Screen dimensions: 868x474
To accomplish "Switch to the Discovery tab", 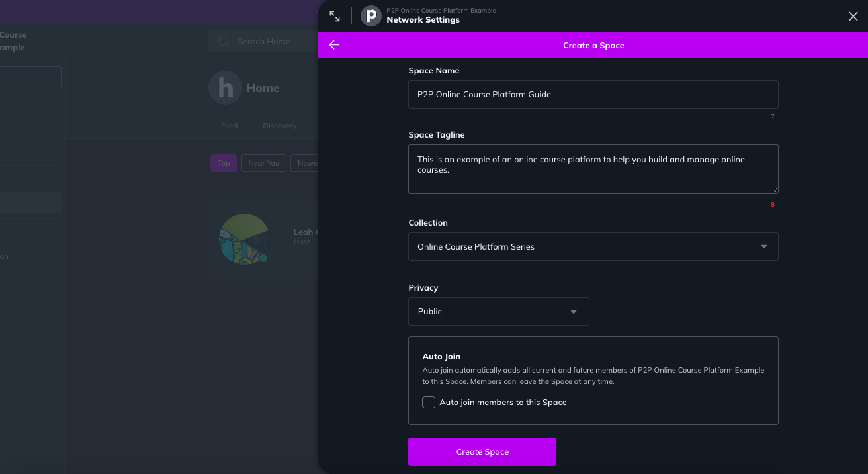I will [279, 125].
